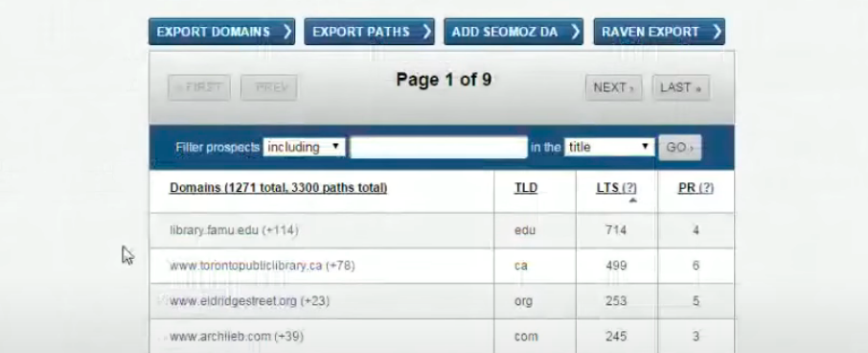Click the filter prospects text field
The image size is (868, 353).
point(439,148)
